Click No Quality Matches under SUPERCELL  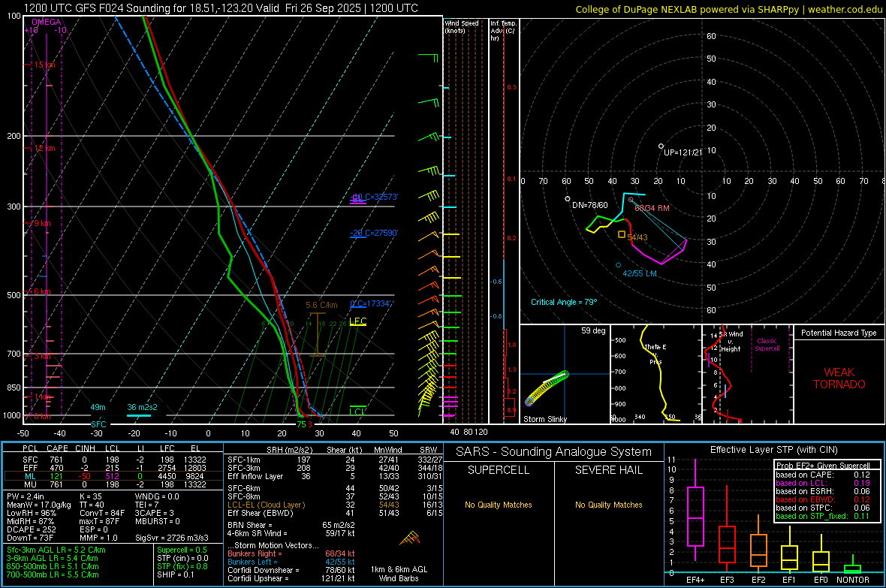499,505
